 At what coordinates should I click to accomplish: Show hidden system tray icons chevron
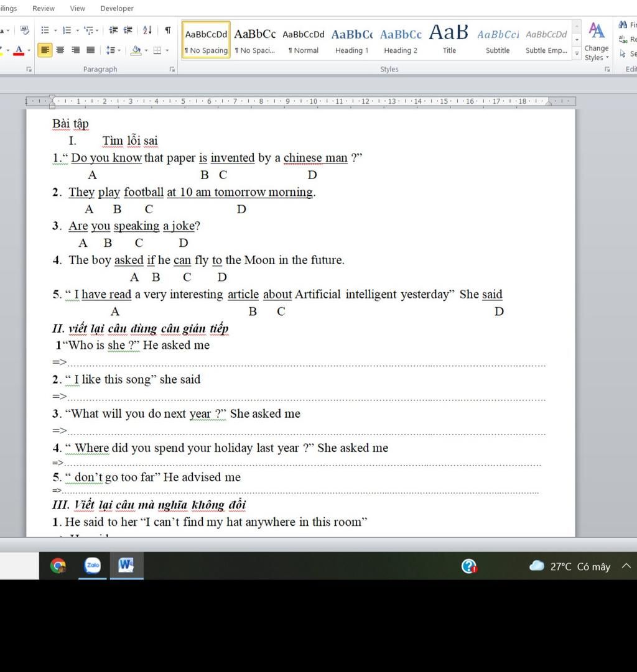pos(626,566)
